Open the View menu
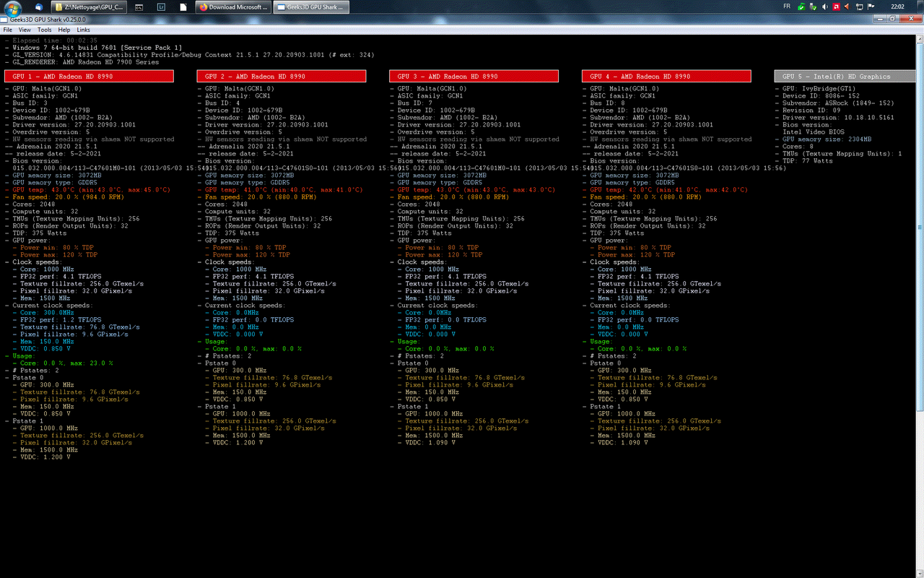 (25, 30)
